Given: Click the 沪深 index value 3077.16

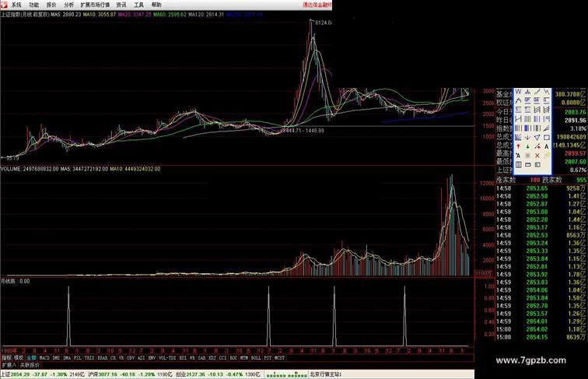Looking at the screenshot, I should point(108,374).
